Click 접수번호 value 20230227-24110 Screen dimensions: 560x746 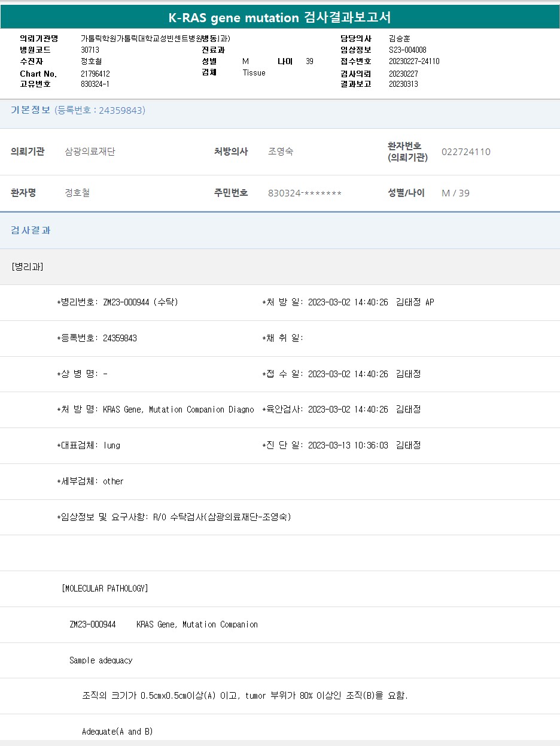click(414, 62)
